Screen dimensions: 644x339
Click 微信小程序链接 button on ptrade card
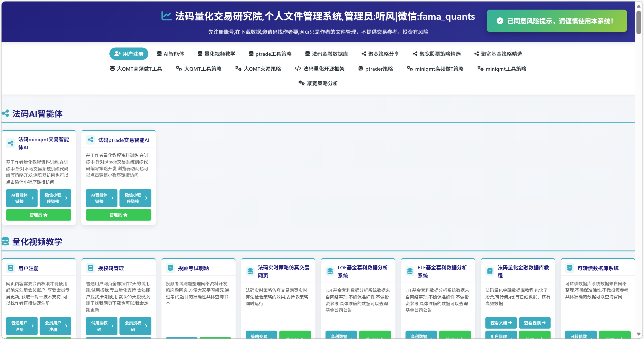(x=135, y=198)
